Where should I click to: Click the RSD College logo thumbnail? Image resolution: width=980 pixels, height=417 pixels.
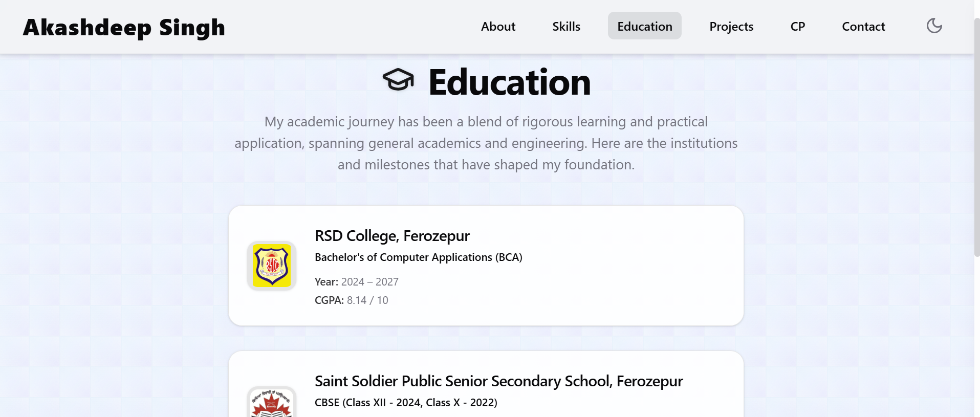[272, 266]
